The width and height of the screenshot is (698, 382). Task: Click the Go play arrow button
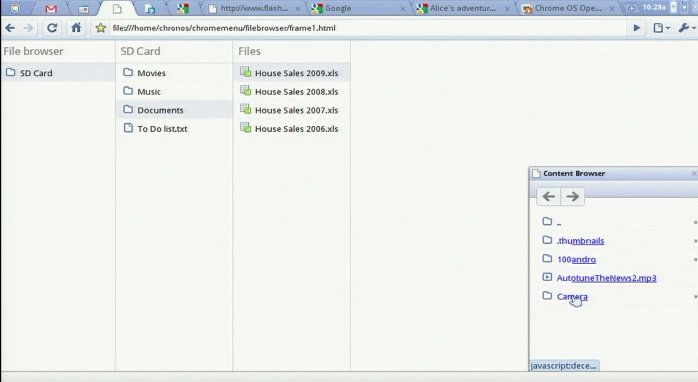637,28
